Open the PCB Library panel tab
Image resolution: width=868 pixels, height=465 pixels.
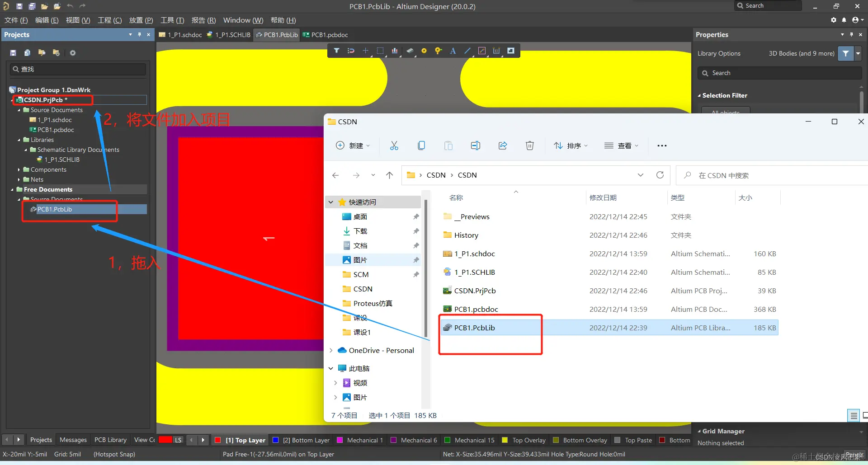tap(110, 440)
